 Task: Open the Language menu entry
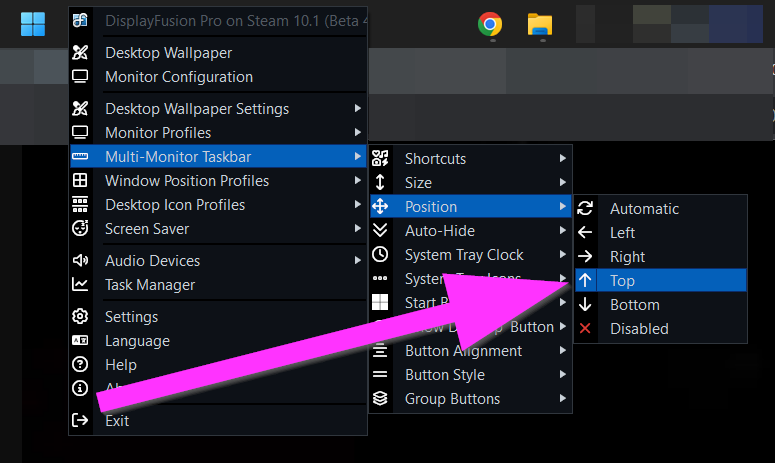[x=137, y=341]
